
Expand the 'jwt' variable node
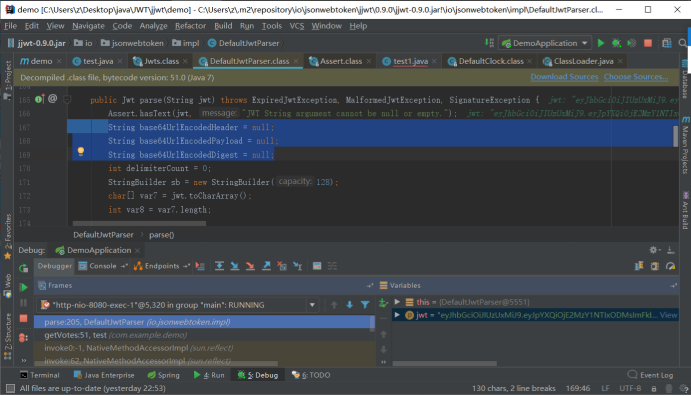pyautogui.click(x=397, y=315)
